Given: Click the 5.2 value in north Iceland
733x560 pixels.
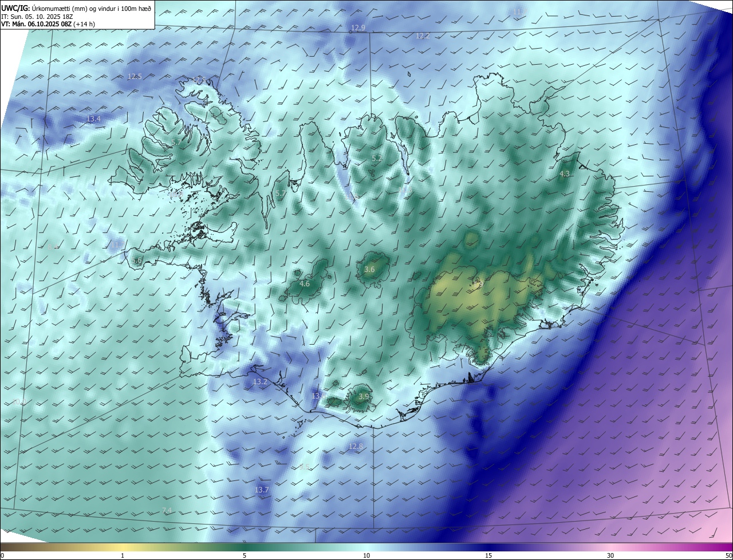Looking at the screenshot, I should click(x=377, y=158).
